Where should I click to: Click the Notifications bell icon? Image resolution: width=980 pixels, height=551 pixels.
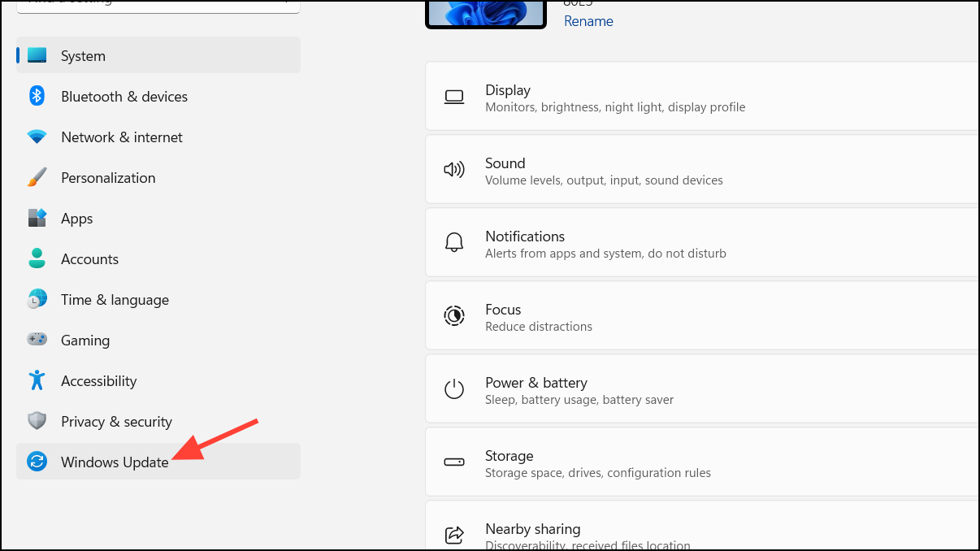[x=454, y=243]
